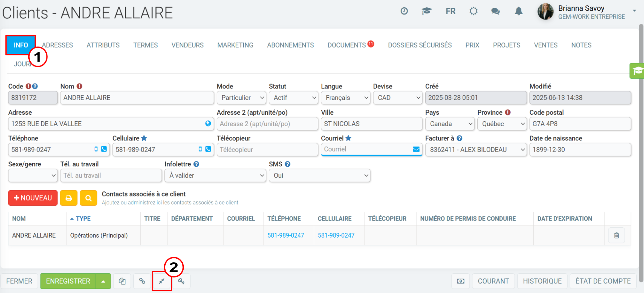
Task: Click the Facturer à help icon
Action: (459, 138)
